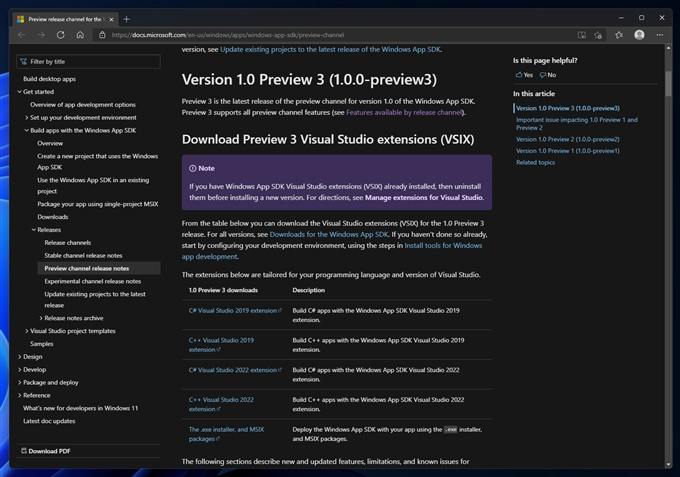Open The .exe installer and MSIX packages link

pos(226,434)
